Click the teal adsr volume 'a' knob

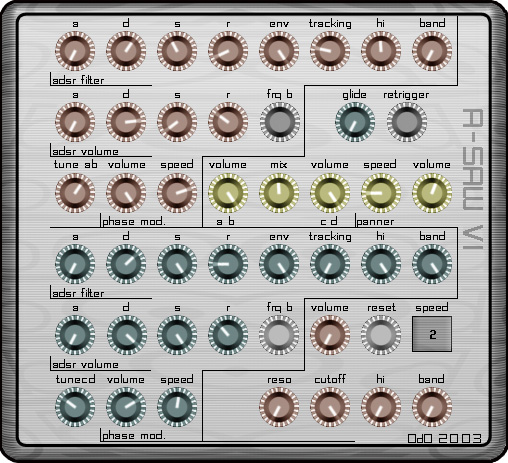coord(75,335)
